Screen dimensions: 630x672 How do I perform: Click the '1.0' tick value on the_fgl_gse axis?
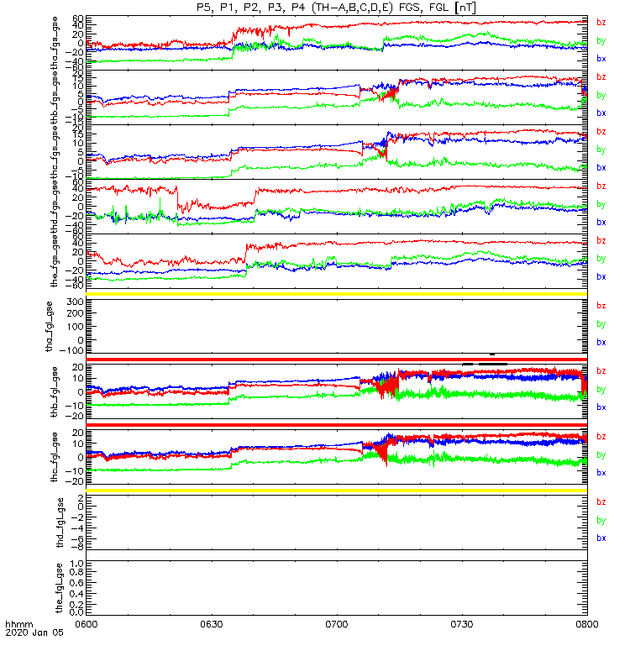[x=77, y=564]
